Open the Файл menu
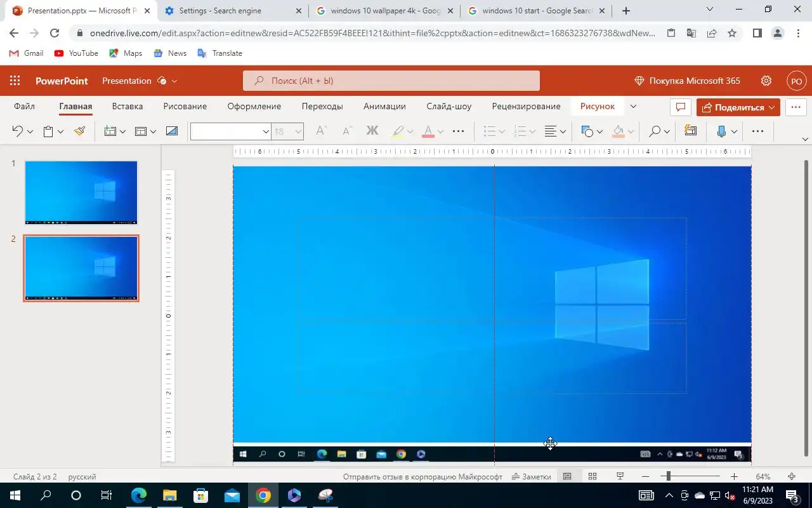The image size is (812, 508). [x=24, y=106]
